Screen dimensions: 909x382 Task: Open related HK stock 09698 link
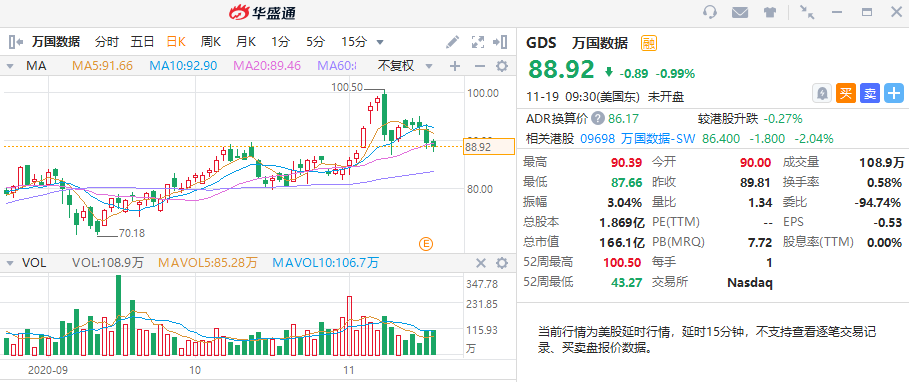tap(597, 139)
